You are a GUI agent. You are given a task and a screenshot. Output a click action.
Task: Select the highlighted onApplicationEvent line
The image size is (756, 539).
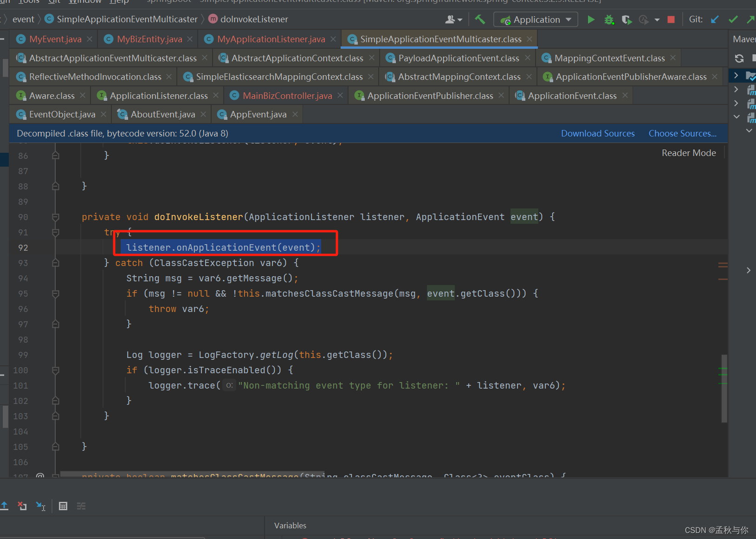[x=220, y=247]
